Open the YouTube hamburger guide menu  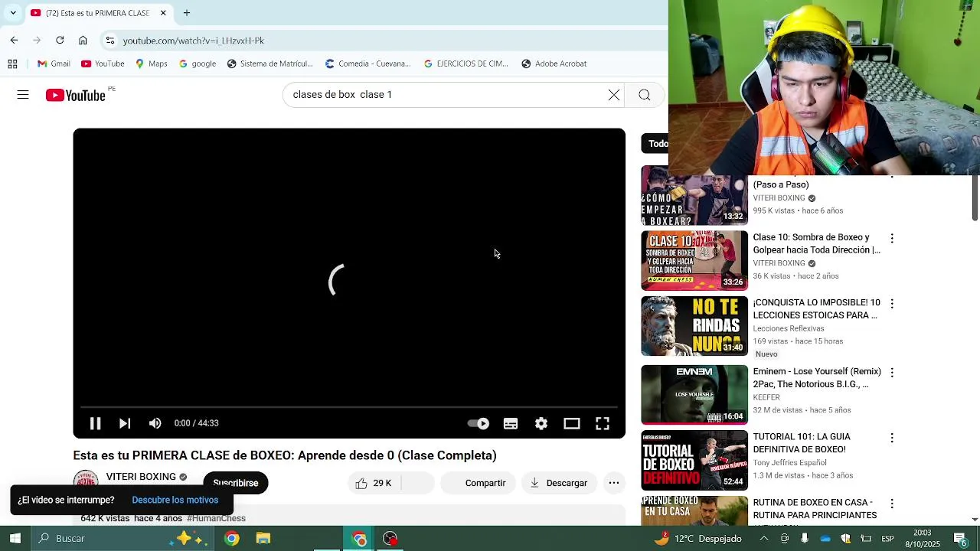click(x=23, y=95)
